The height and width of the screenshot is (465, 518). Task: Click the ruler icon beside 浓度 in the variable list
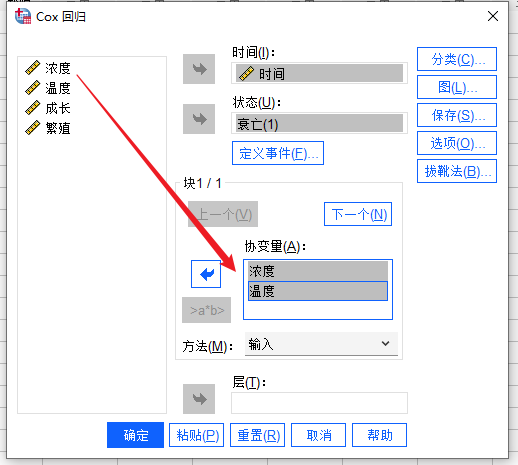[x=33, y=68]
